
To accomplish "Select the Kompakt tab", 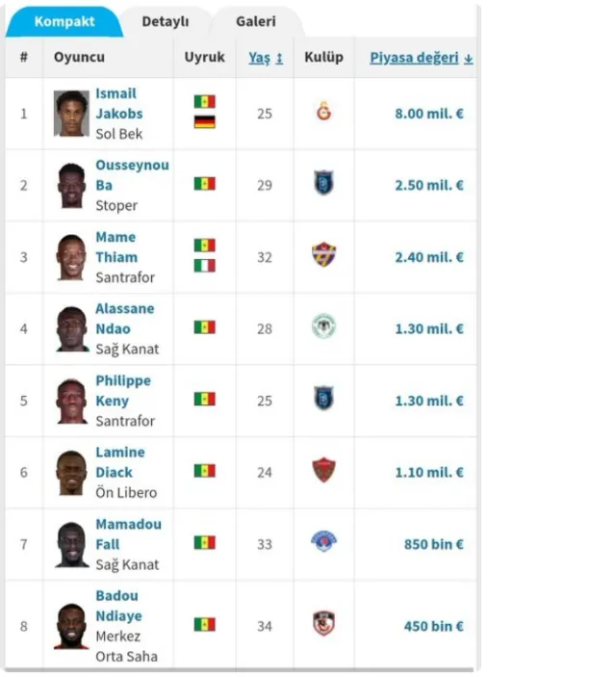I will point(64,21).
